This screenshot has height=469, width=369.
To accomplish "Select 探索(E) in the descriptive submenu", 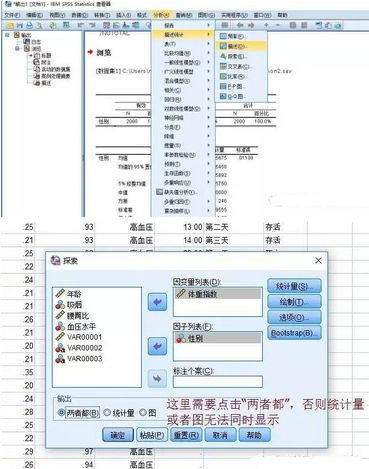I will [241, 56].
